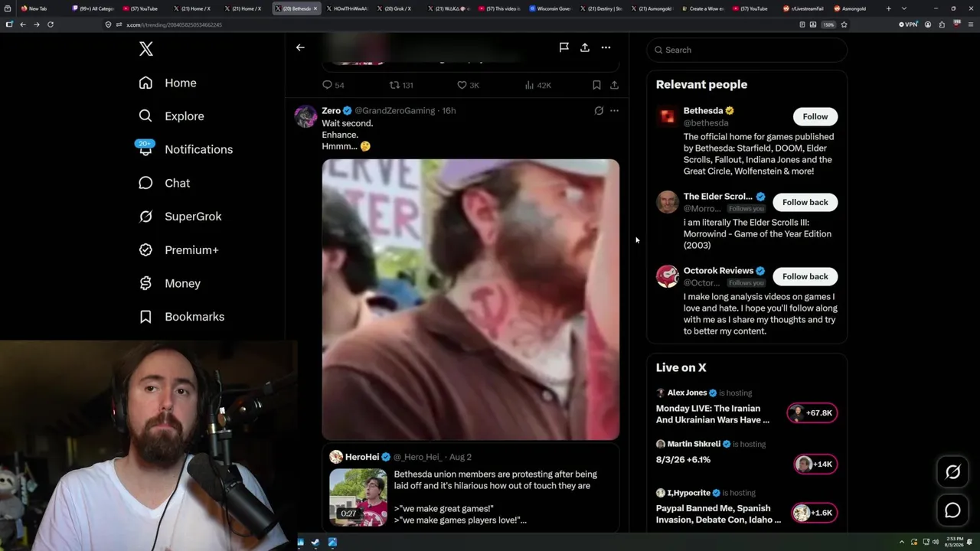Repost the post with 131 reposts

[401, 85]
